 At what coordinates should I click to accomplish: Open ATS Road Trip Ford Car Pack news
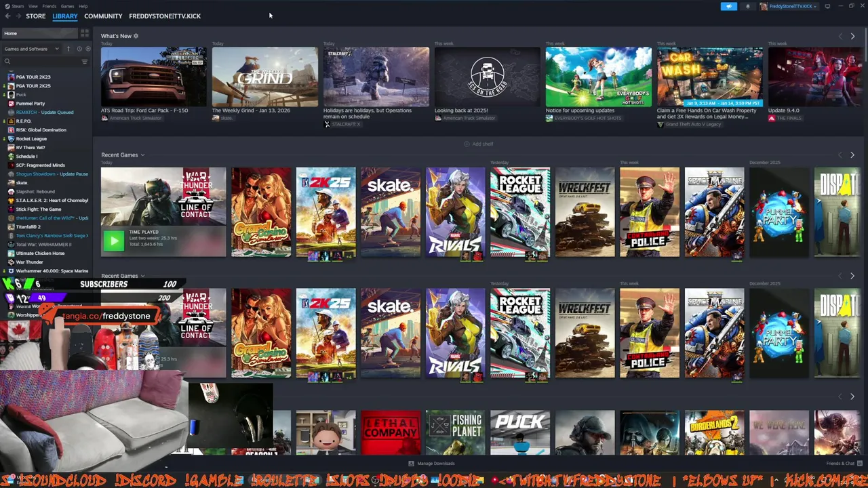[x=154, y=77]
